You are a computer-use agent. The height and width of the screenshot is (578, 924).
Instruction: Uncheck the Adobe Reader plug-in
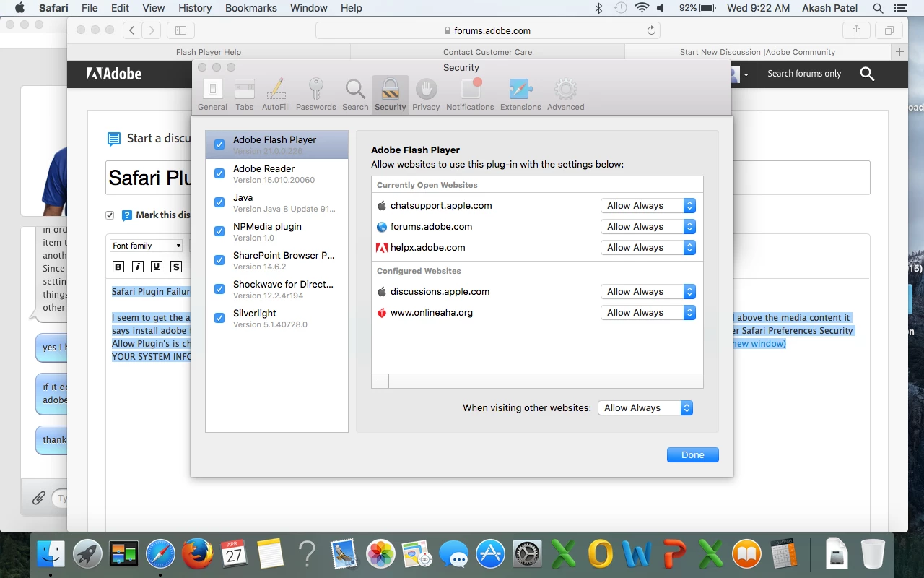click(x=219, y=173)
